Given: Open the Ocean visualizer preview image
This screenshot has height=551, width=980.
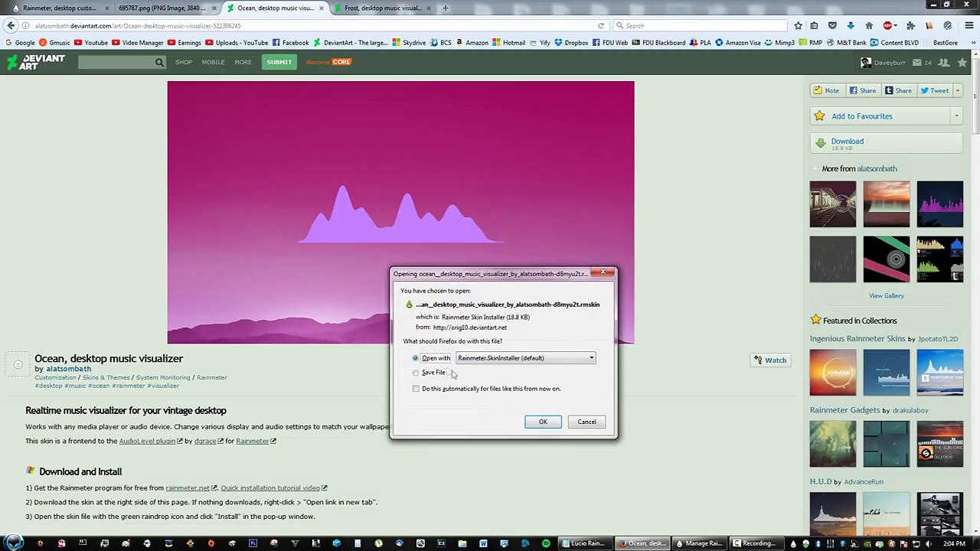Looking at the screenshot, I should pyautogui.click(x=400, y=212).
